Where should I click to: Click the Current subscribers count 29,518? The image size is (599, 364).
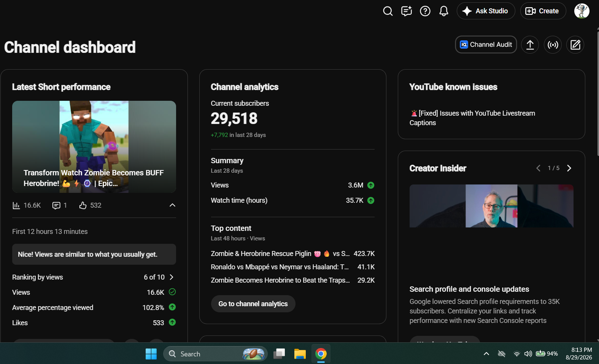tap(234, 119)
